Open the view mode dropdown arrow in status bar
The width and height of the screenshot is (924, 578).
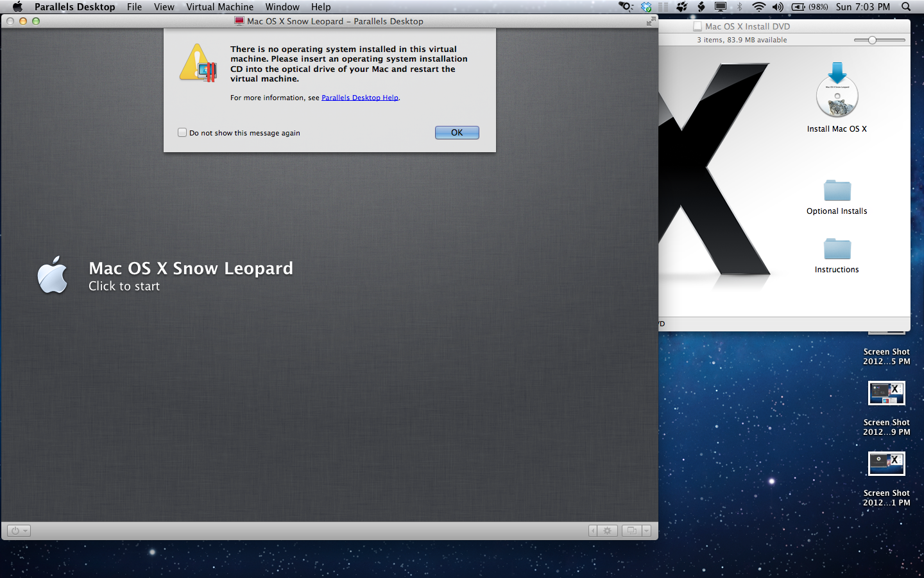[646, 530]
